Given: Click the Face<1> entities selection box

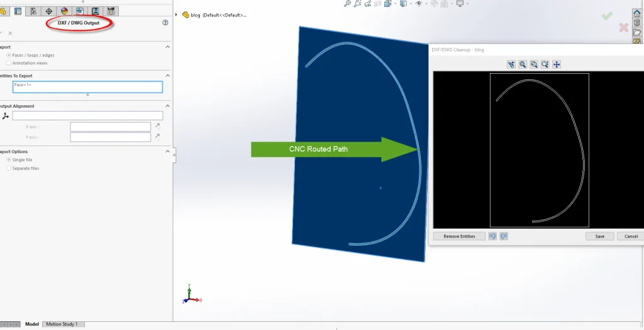Looking at the screenshot, I should [87, 87].
